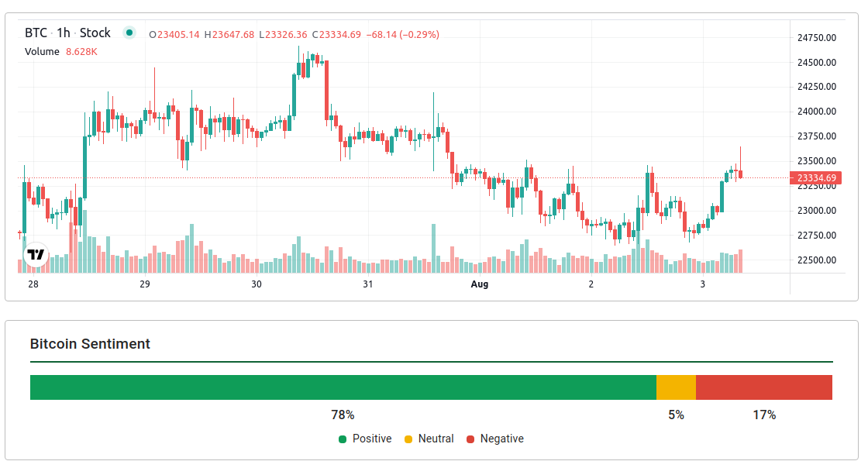
Task: Click the BTC symbol title
Action: pos(36,33)
